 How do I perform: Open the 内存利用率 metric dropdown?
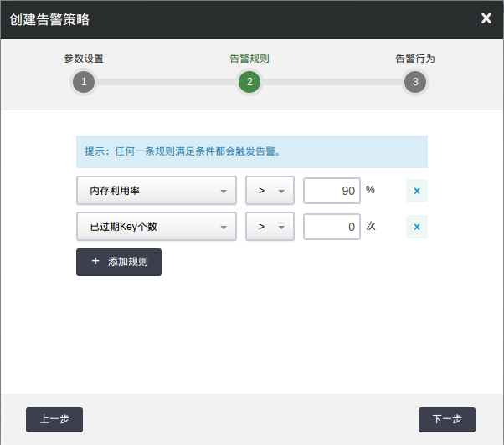pyautogui.click(x=157, y=191)
